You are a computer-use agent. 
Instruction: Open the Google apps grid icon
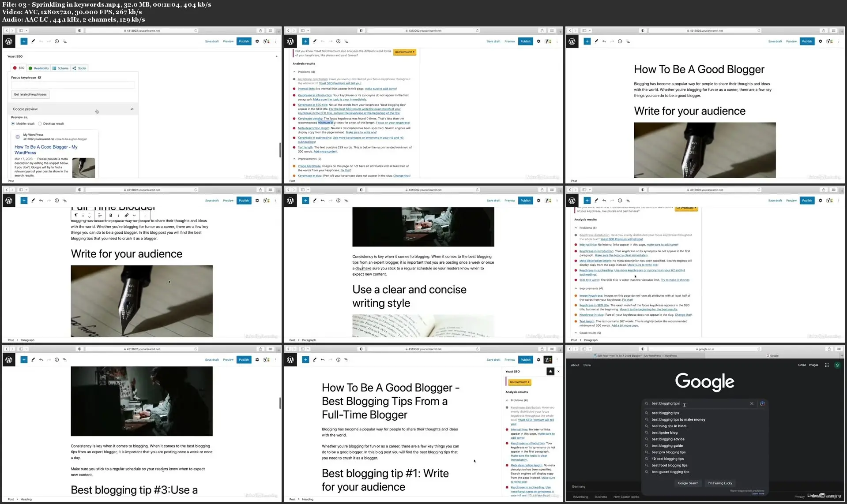pos(827,365)
